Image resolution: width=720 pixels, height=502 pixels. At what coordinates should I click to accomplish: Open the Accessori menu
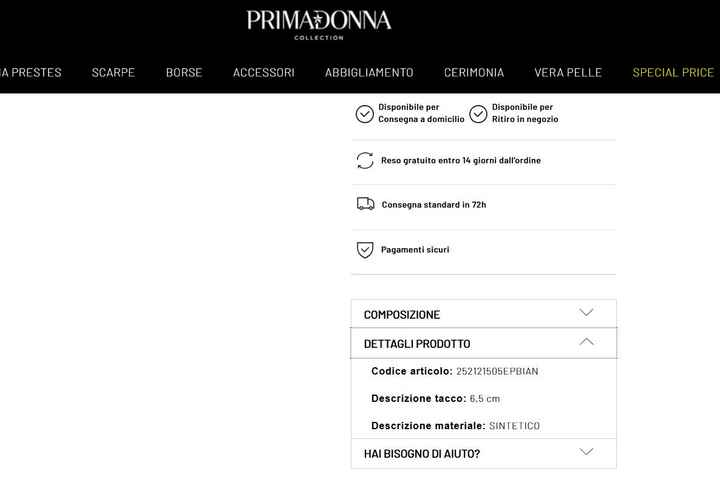pos(263,73)
